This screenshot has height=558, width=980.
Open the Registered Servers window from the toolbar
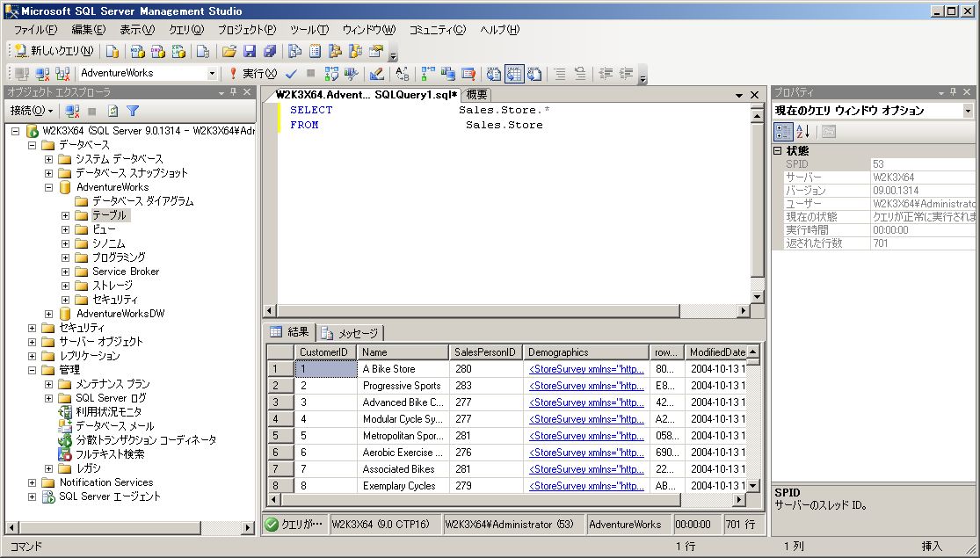point(295,52)
